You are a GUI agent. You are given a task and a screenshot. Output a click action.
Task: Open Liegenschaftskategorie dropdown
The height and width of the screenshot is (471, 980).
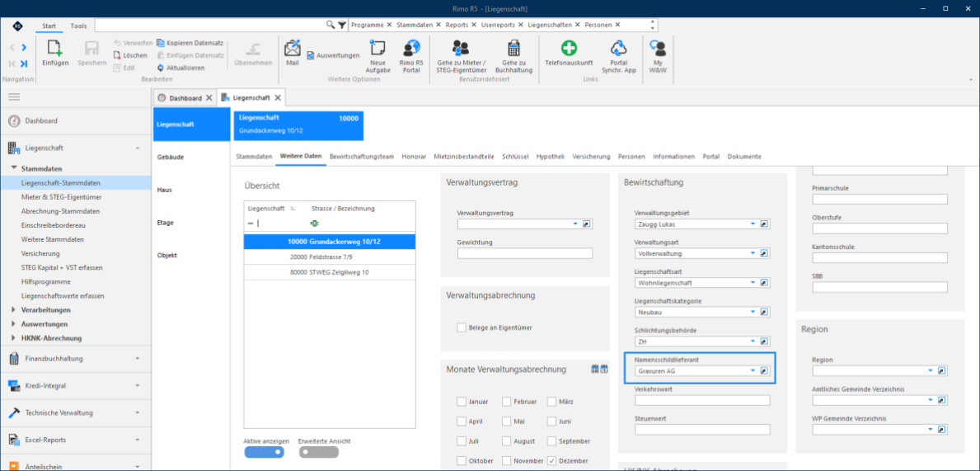coord(753,312)
